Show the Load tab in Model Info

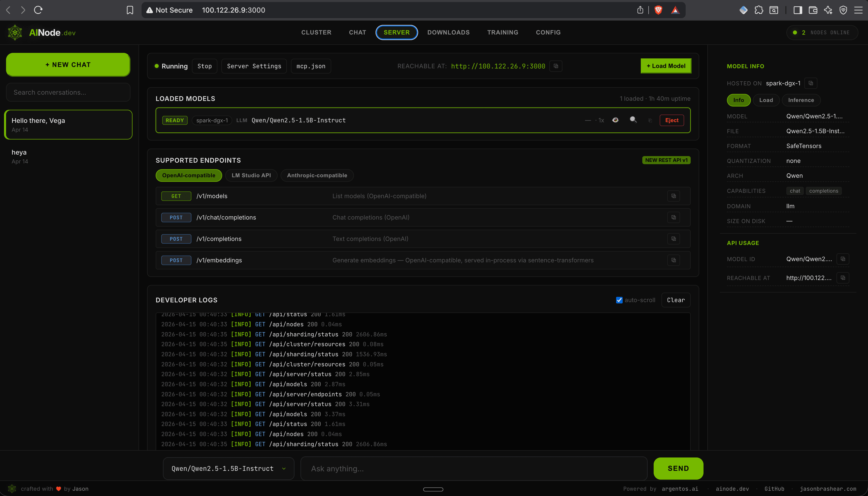[x=766, y=100]
